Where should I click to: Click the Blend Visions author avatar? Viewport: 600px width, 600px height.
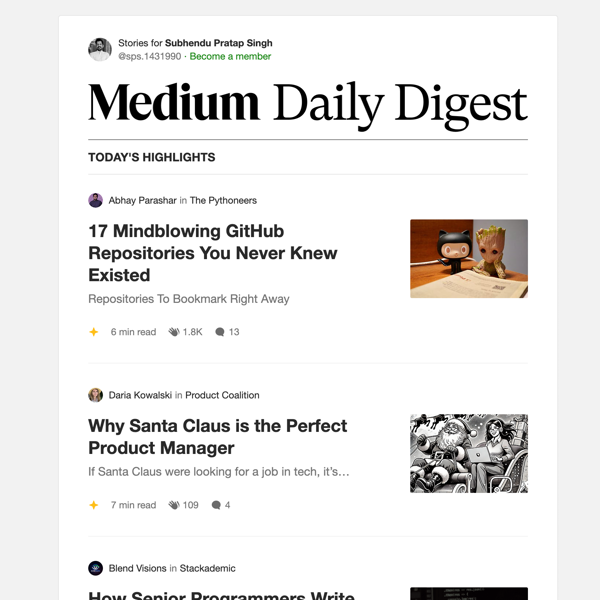[x=96, y=568]
